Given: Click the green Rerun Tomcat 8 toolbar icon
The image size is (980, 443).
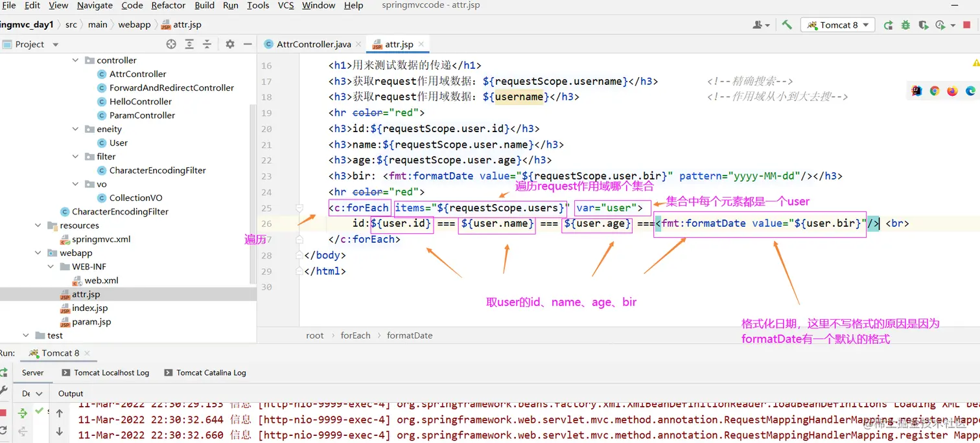Looking at the screenshot, I should 889,25.
